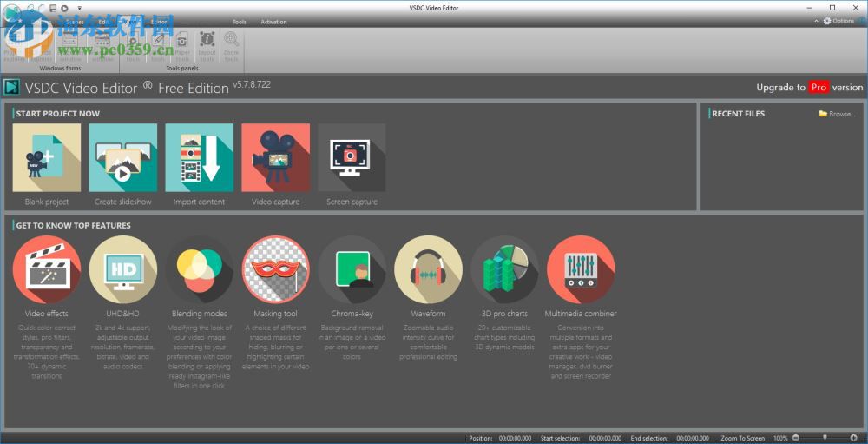Click the zoom out minus icon
Image resolution: width=868 pixels, height=444 pixels.
(x=796, y=438)
